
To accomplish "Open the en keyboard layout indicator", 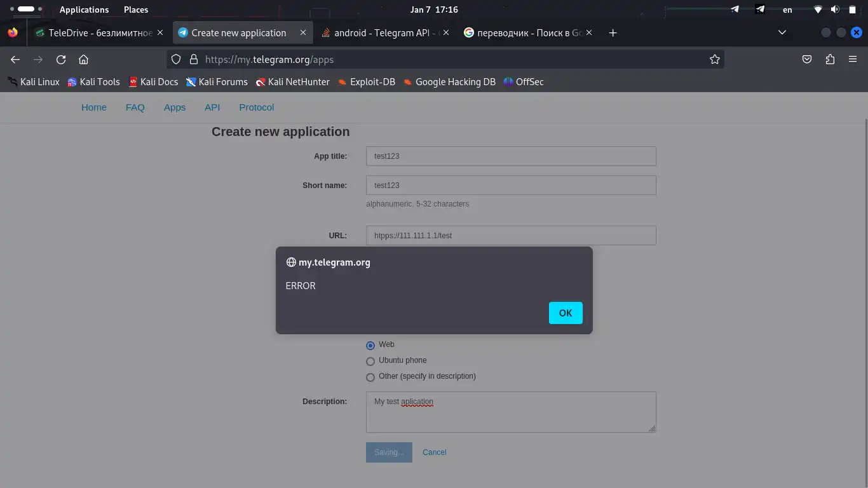I will click(x=787, y=10).
